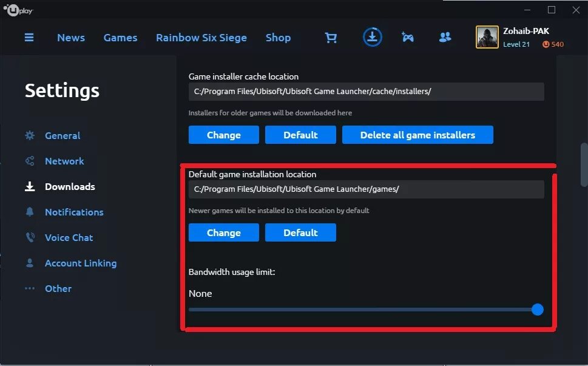This screenshot has height=366, width=588.
Task: Click the phone icon beside Voice Chat
Action: (30, 237)
